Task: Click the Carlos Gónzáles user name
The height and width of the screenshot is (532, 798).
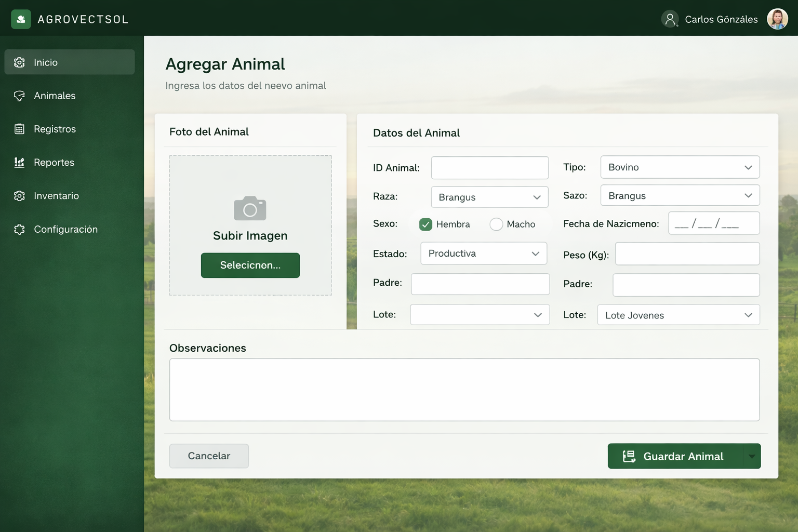Action: [721, 19]
